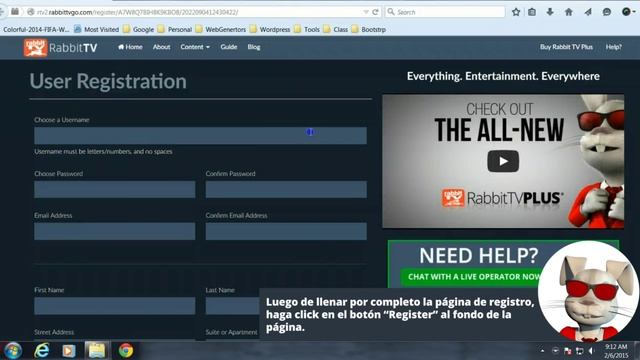Click the send/share paper plane icon
The height and width of the screenshot is (360, 640).
point(588,12)
